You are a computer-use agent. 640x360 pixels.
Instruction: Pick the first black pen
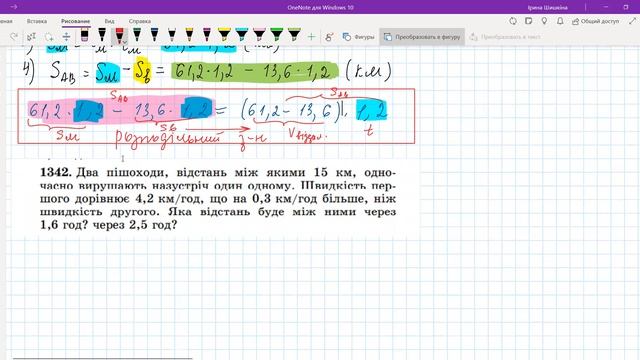[x=102, y=36]
